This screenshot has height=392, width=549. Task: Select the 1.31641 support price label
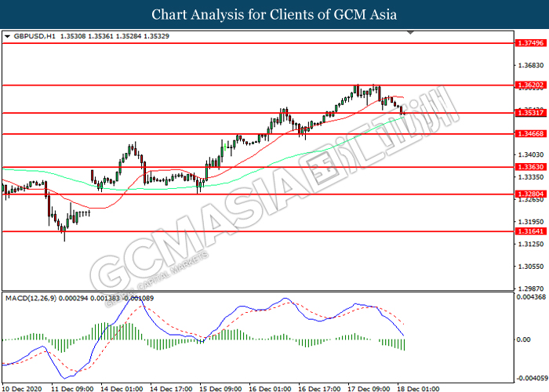click(x=531, y=231)
